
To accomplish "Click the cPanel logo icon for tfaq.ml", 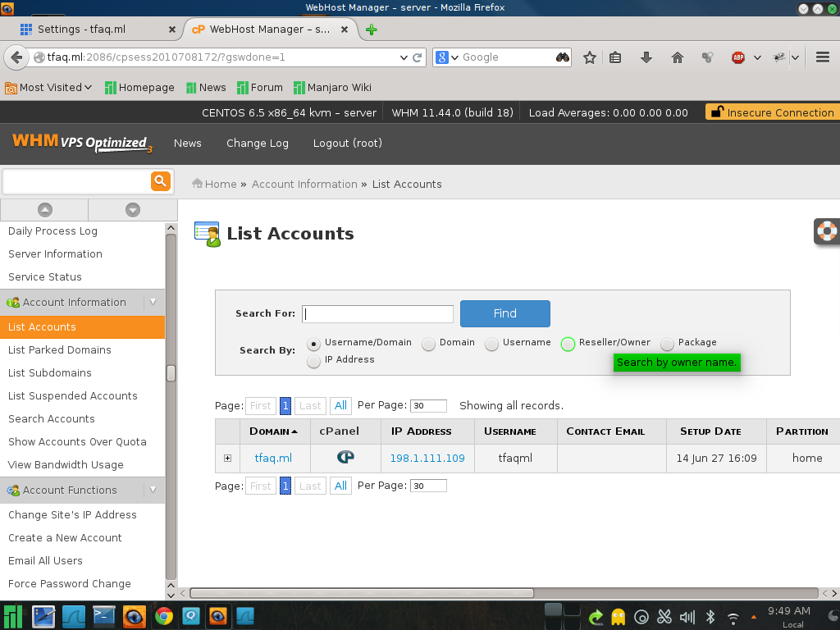I will point(345,458).
